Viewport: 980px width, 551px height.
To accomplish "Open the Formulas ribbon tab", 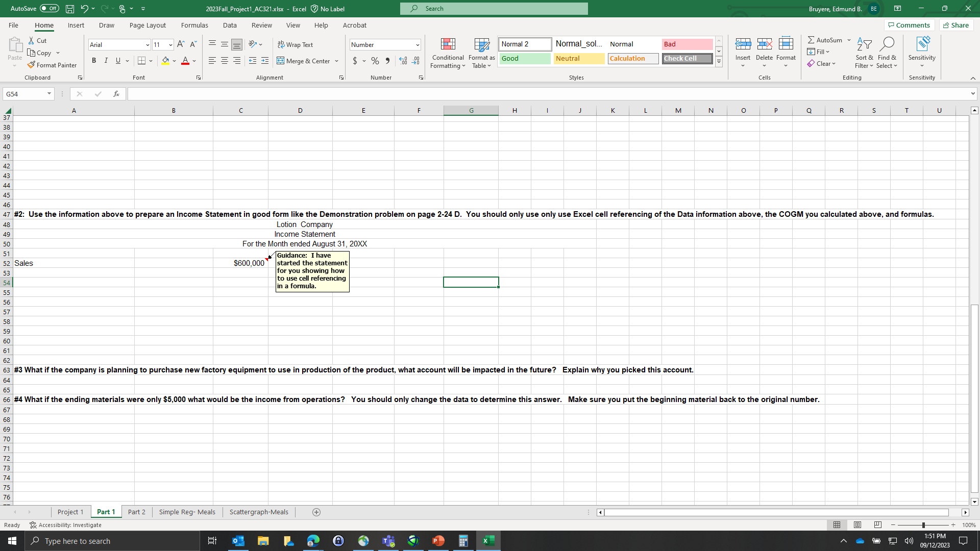I will click(x=194, y=25).
